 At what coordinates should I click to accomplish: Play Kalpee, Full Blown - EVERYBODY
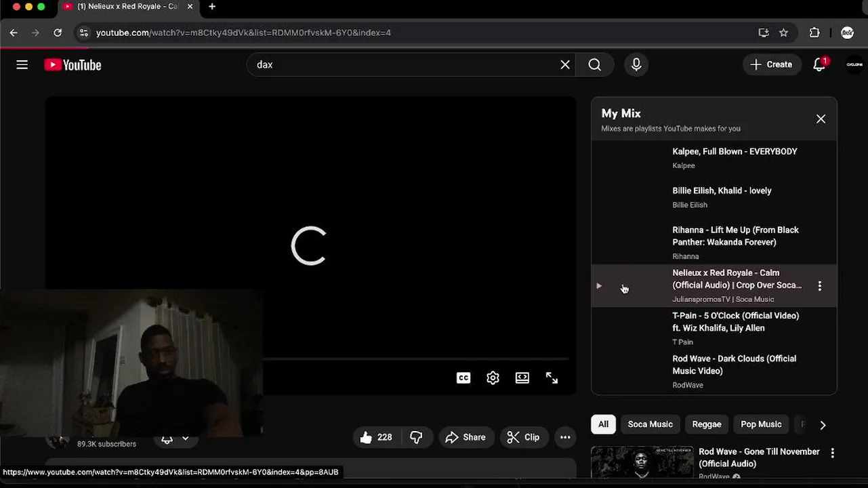pos(714,158)
